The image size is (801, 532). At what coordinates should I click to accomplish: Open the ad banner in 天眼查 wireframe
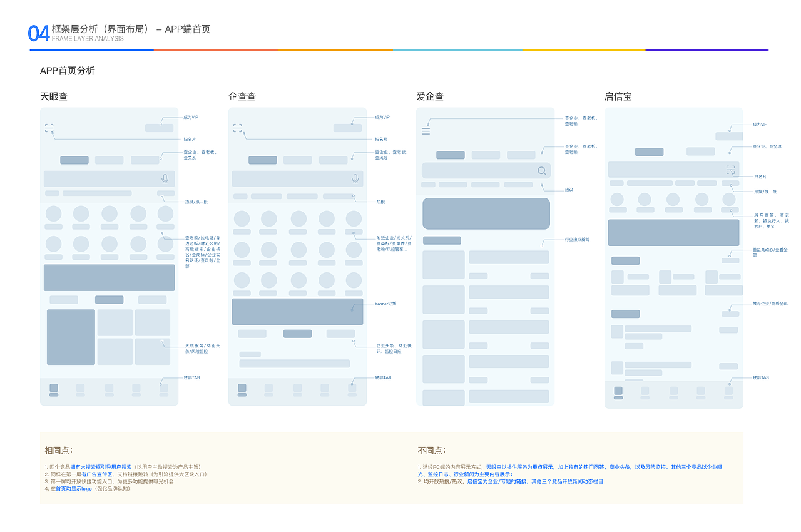tap(110, 278)
